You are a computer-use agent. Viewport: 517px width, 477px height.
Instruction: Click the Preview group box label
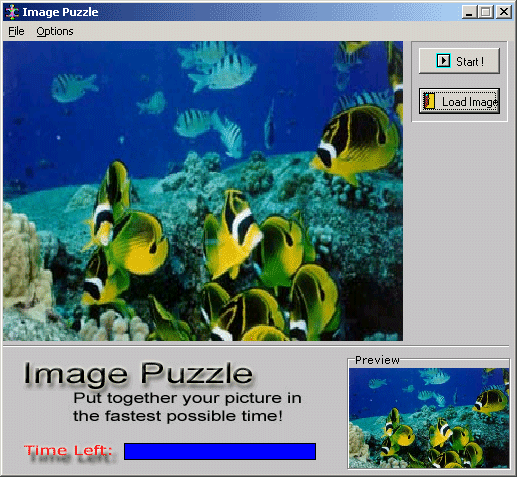click(x=377, y=360)
